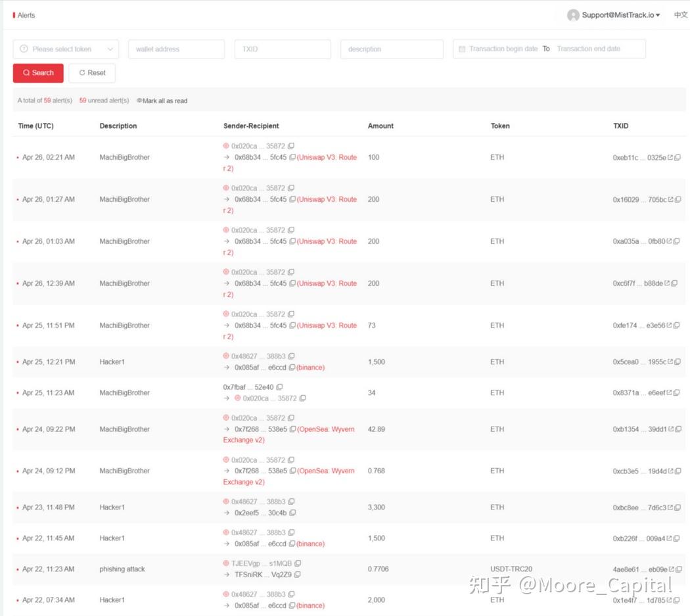Switch the interface language to 中文
The width and height of the screenshot is (690, 616).
pos(680,15)
